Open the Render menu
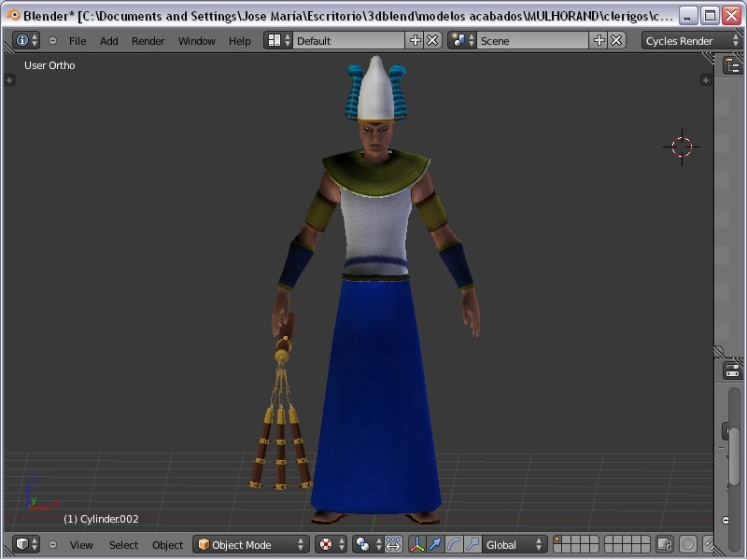The width and height of the screenshot is (747, 560). [148, 41]
